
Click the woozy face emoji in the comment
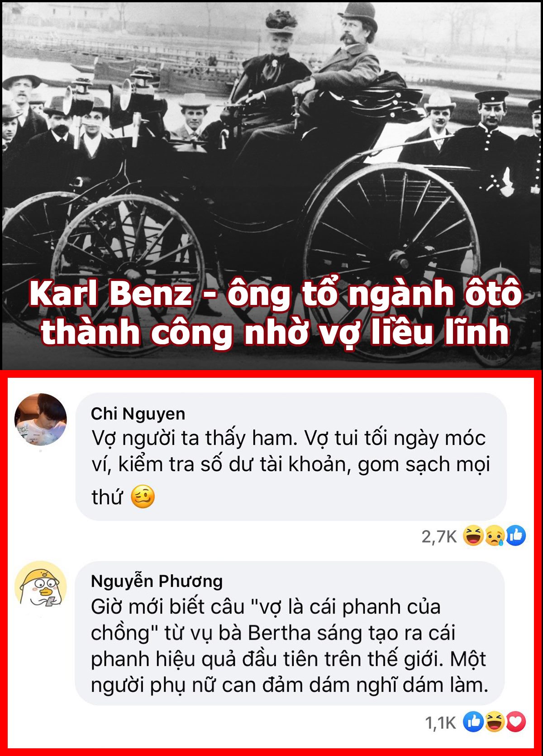click(143, 497)
